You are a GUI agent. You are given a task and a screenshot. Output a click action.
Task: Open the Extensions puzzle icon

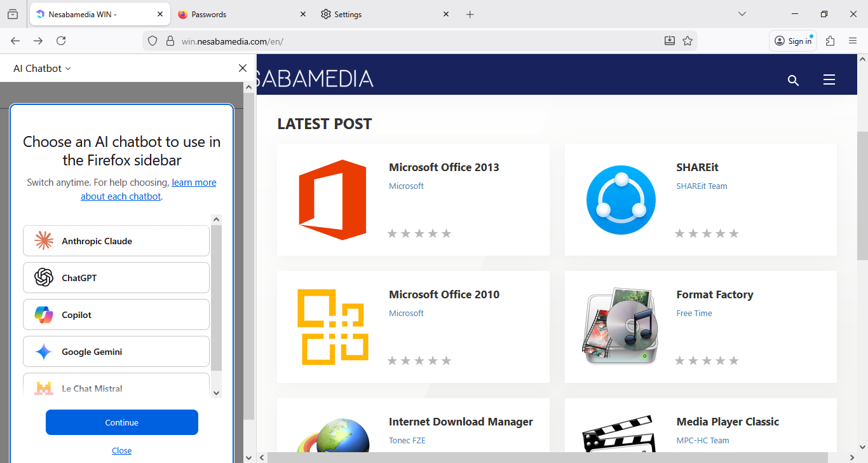(x=830, y=41)
